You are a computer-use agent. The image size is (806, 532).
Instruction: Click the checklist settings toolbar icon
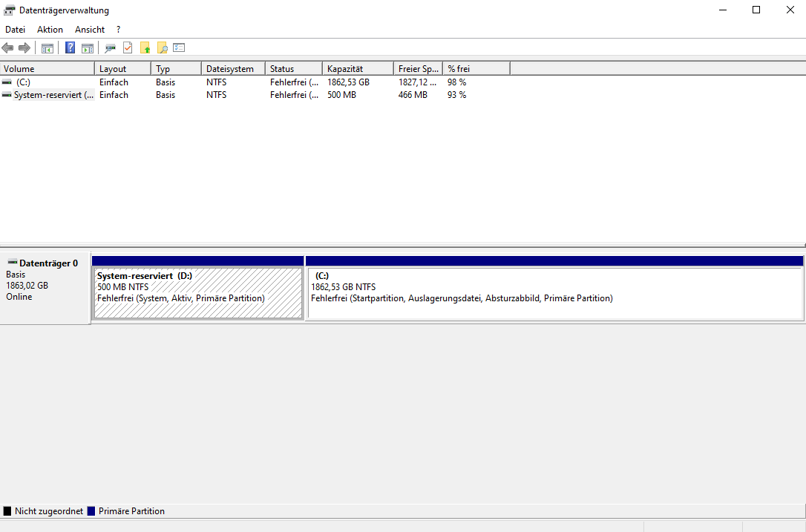[179, 47]
